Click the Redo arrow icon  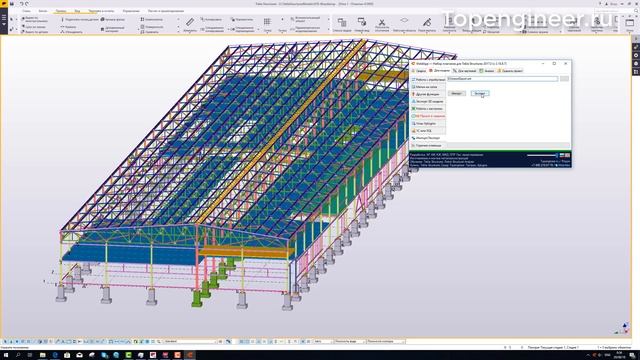coord(27,4)
